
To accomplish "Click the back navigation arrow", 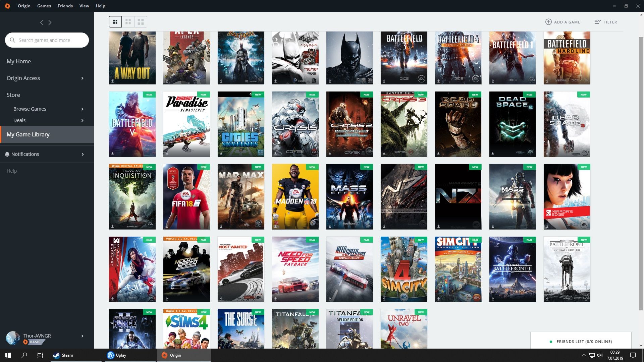I will click(42, 22).
